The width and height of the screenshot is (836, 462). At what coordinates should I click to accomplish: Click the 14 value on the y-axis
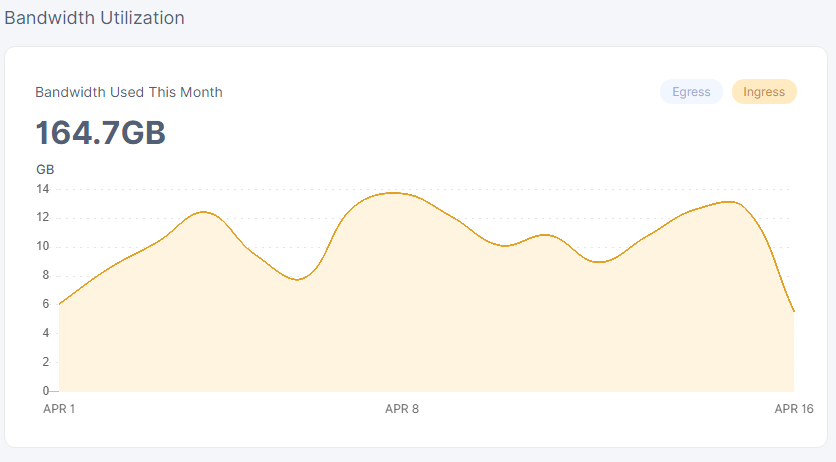pyautogui.click(x=43, y=189)
